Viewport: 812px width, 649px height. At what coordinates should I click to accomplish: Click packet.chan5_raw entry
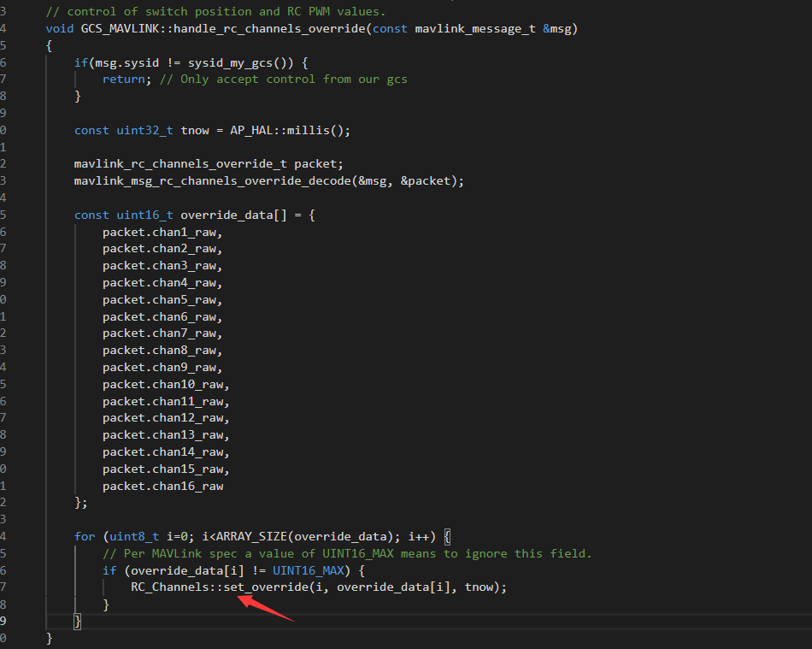click(162, 300)
